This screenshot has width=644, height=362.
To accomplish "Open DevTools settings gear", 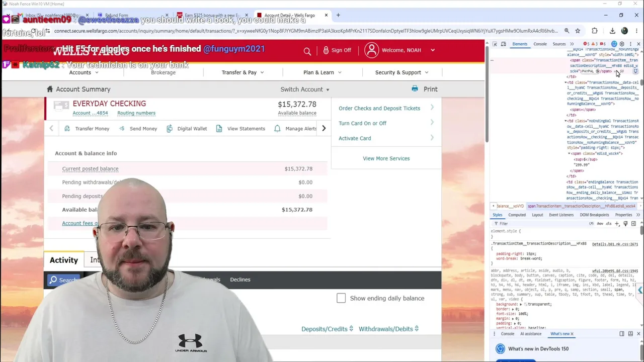I will (622, 44).
